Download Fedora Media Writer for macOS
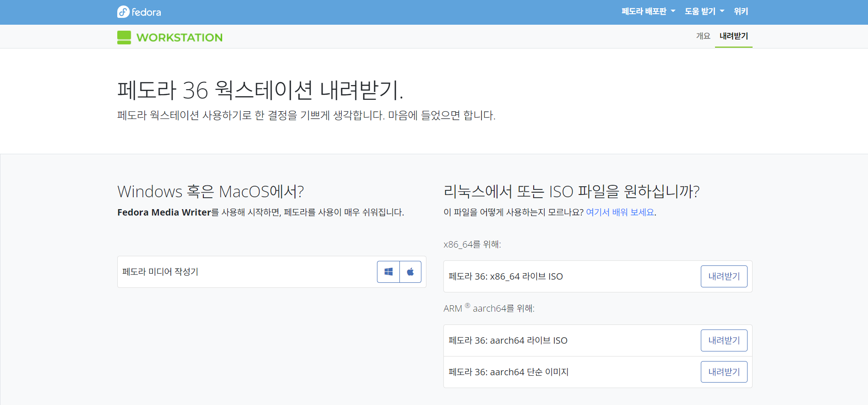This screenshot has height=405, width=868. [x=410, y=272]
